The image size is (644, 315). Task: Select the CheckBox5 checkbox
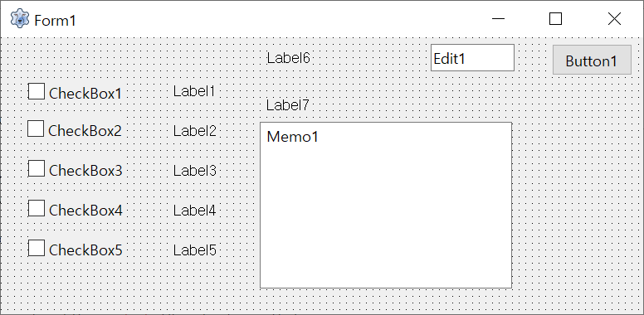[37, 248]
